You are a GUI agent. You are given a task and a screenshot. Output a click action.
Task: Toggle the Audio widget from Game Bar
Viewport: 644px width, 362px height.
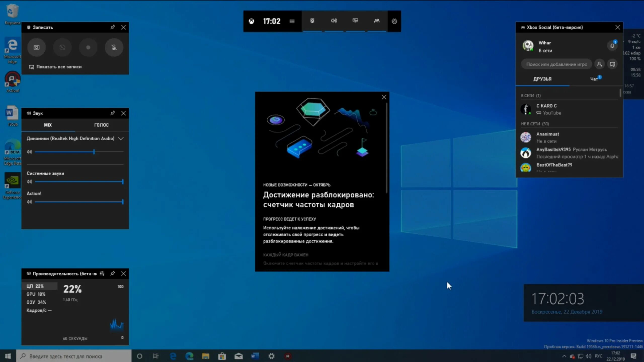coord(334,21)
